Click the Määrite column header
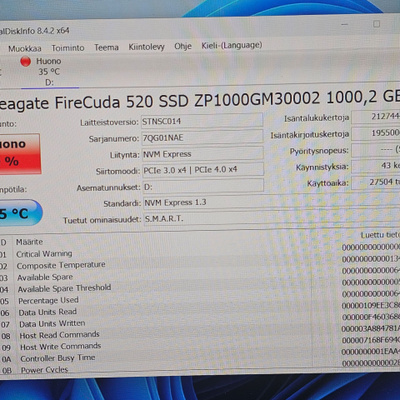The height and width of the screenshot is (400, 400). (29, 242)
